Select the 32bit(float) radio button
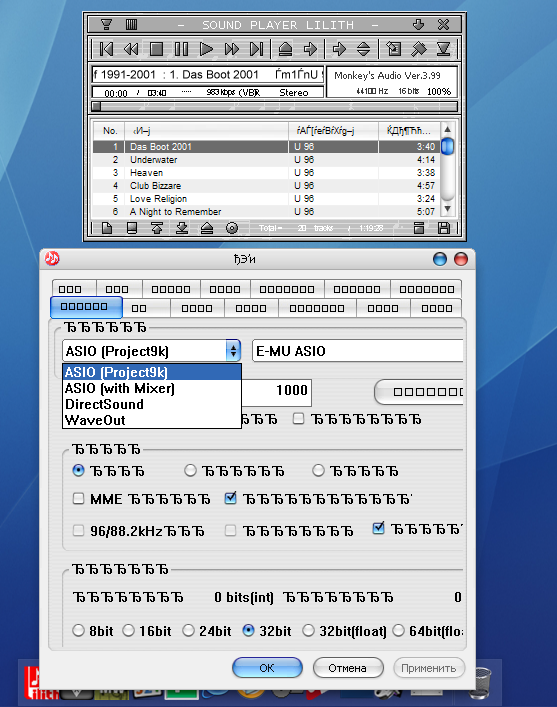Image resolution: width=557 pixels, height=707 pixels. 308,630
